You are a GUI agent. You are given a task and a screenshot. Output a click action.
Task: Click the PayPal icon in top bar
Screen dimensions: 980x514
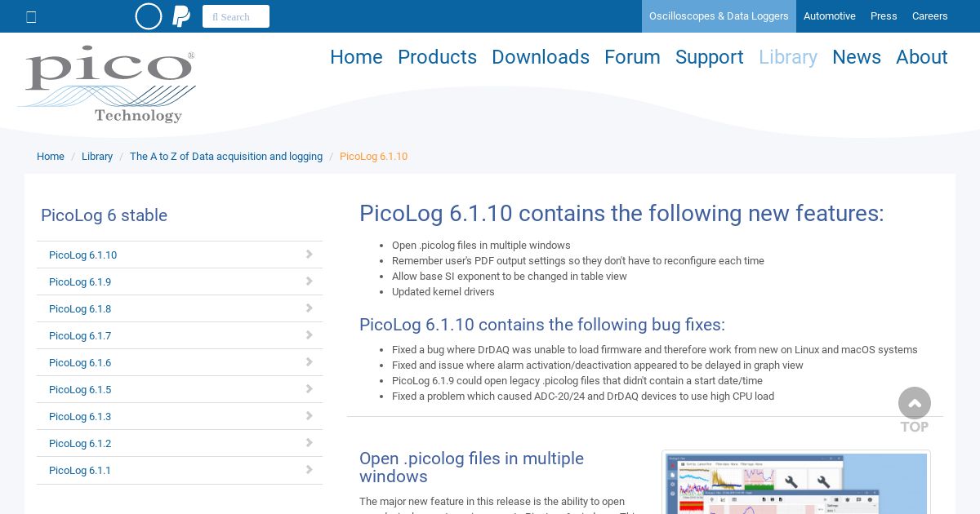[x=181, y=16]
